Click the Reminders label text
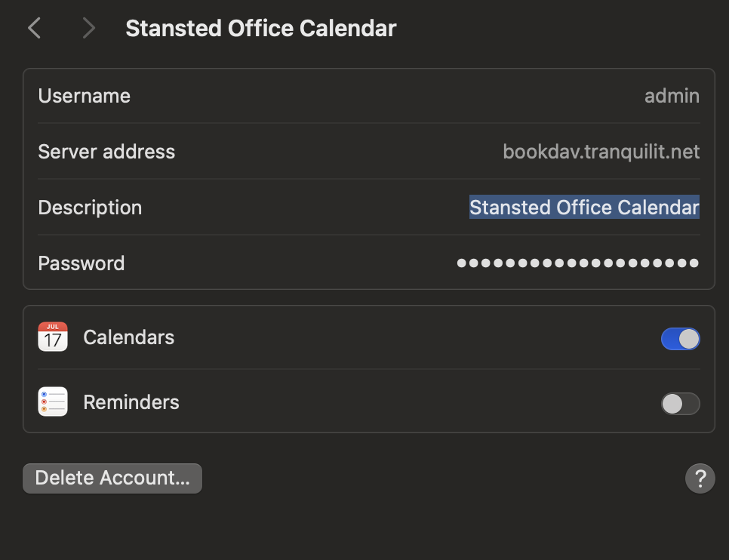 [131, 402]
